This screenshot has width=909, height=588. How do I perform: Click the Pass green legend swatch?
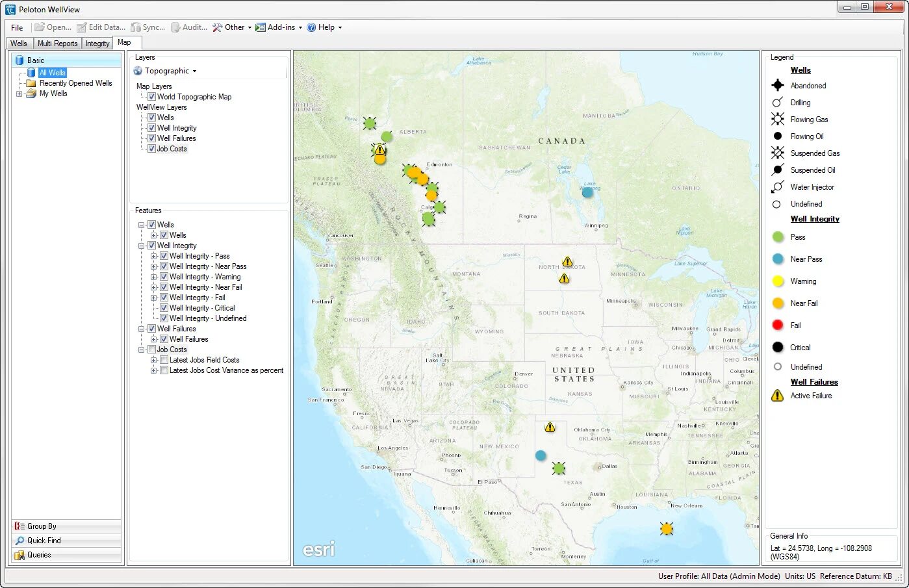click(778, 237)
